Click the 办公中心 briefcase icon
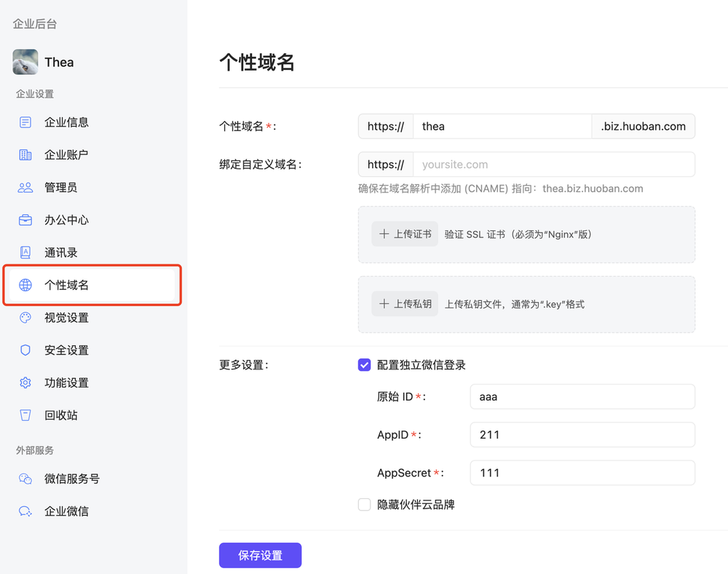Screen dimensions: 728x574 [25, 220]
